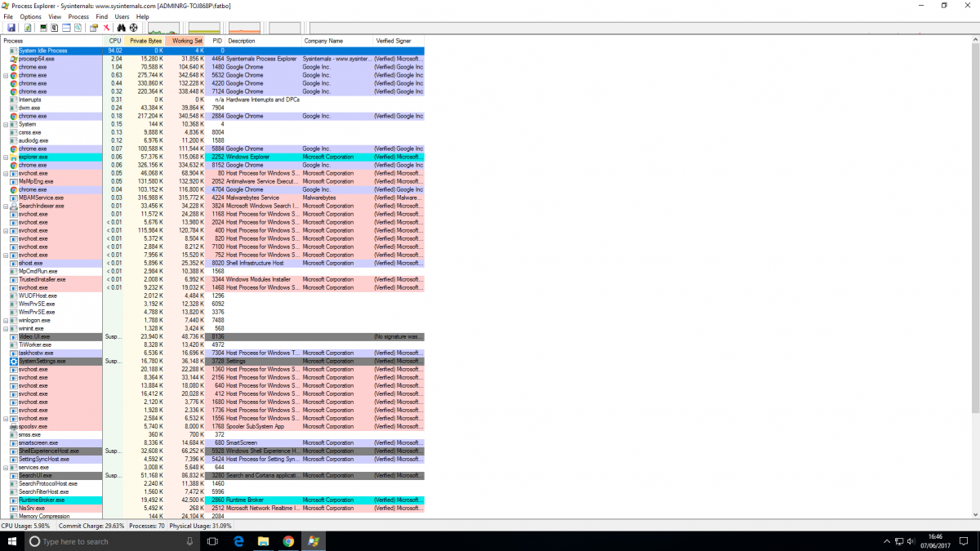Viewport: 980px width, 551px height.
Task: Click the network icon in system tray
Action: (x=899, y=541)
